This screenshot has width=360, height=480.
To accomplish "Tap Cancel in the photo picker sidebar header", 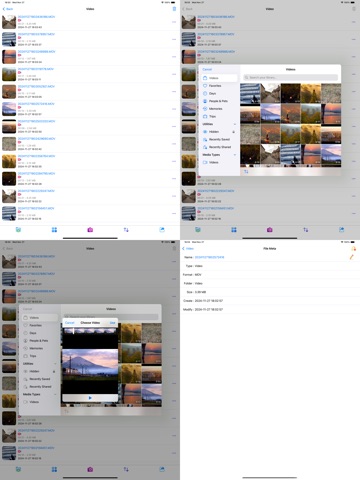I will (x=207, y=69).
